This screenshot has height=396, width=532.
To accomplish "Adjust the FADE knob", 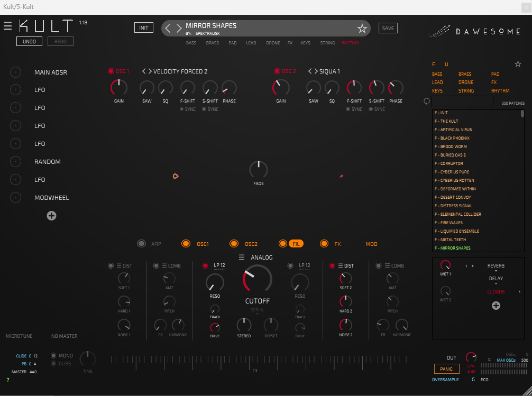I will point(259,170).
